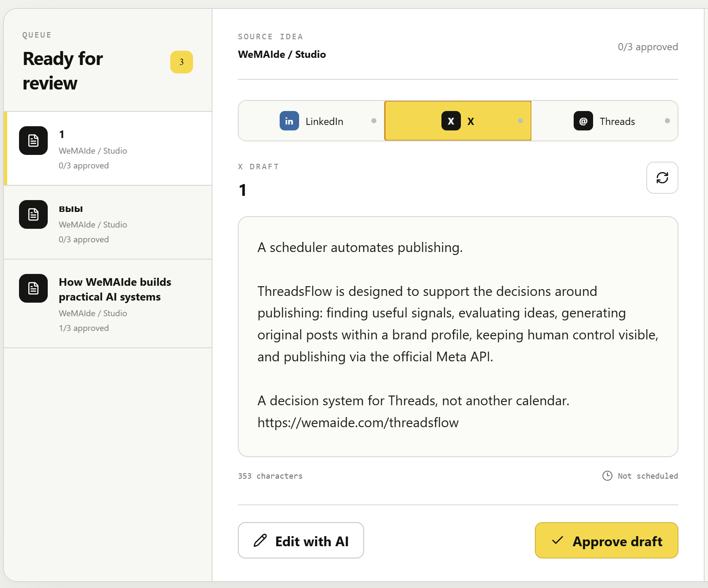Click the status dot on the Threads tab

[667, 121]
